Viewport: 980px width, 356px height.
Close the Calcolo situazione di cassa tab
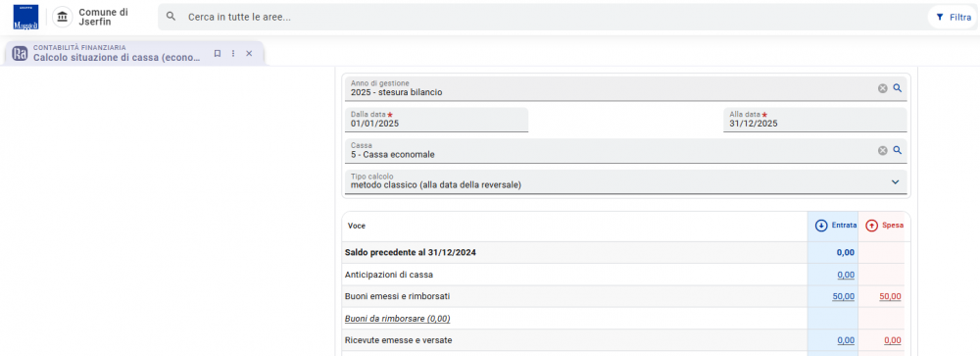click(249, 54)
